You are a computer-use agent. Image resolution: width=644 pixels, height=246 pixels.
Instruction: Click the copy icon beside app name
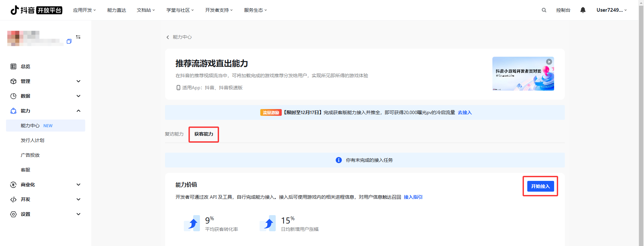click(69, 41)
